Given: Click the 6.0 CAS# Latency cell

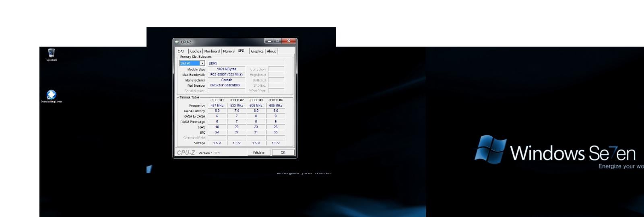Looking at the screenshot, I should coord(217,111).
